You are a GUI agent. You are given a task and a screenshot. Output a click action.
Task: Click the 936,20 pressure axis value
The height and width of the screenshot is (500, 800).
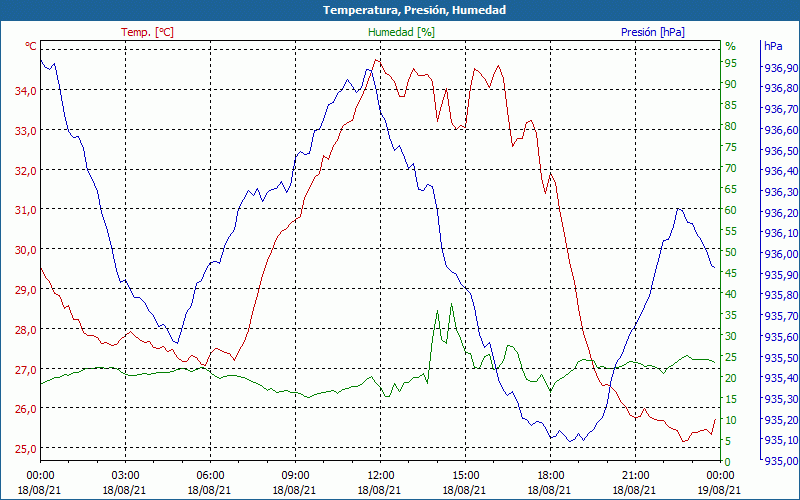tap(781, 213)
